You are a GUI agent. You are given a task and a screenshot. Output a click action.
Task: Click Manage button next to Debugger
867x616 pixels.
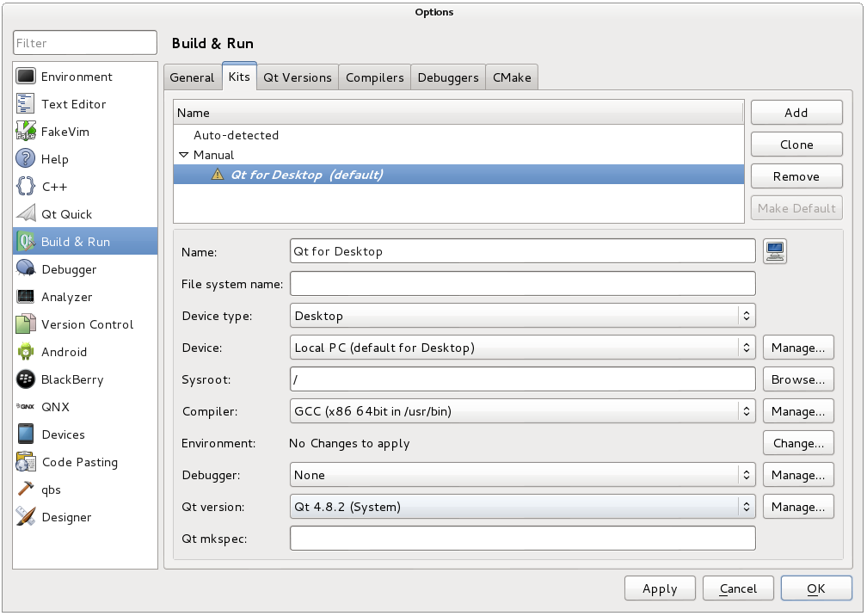pyautogui.click(x=798, y=475)
